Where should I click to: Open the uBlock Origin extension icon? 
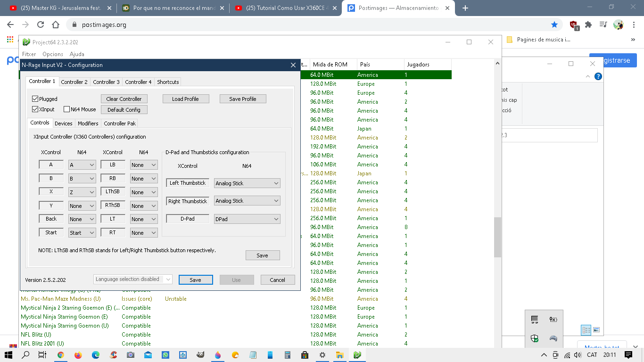coord(574,25)
